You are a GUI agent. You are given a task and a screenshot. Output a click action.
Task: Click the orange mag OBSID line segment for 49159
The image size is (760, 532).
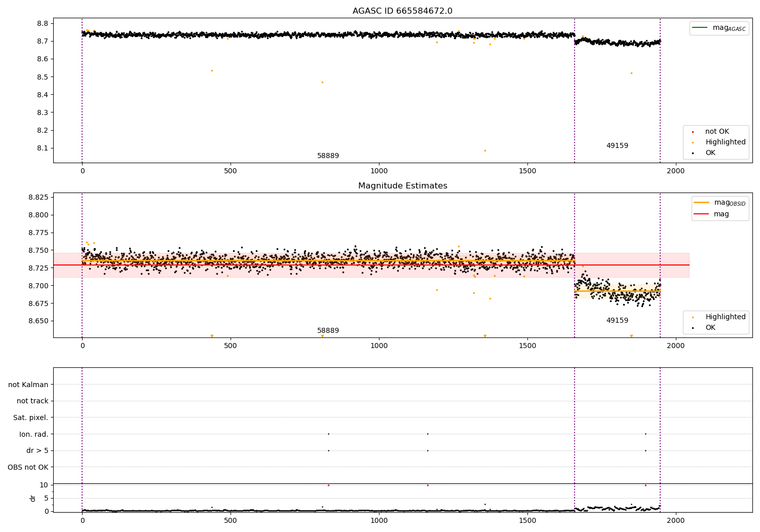[617, 291]
